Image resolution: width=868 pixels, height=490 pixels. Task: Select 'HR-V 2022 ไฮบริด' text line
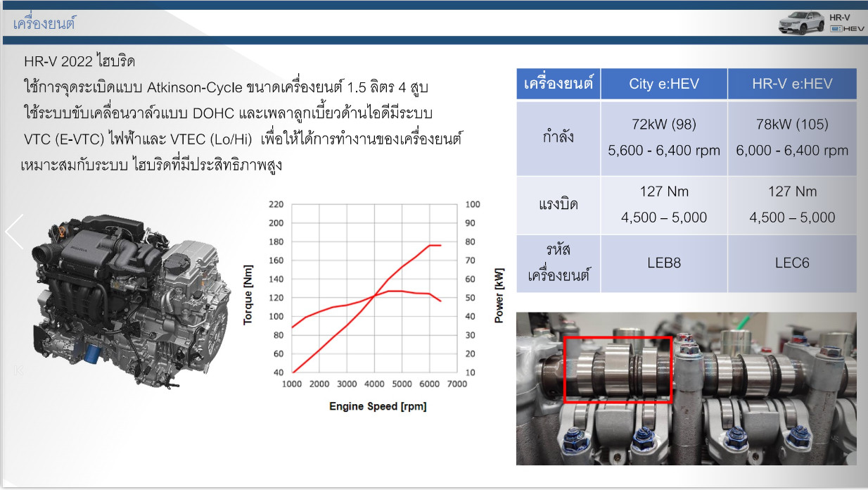79,61
